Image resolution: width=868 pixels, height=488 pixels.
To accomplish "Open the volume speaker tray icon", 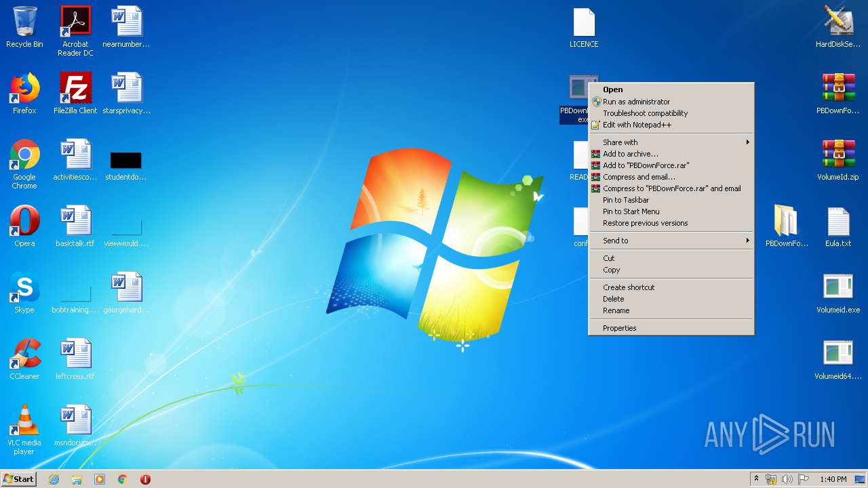I will click(x=787, y=479).
